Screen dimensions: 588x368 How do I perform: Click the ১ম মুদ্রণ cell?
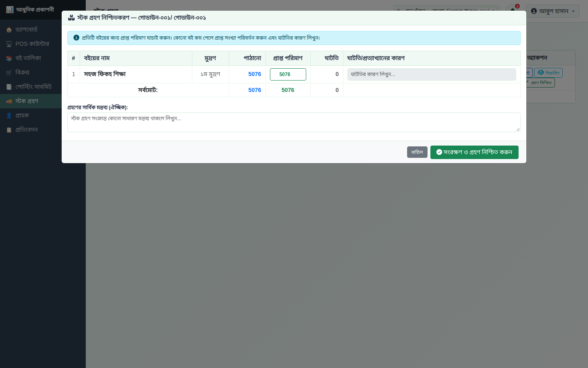click(x=210, y=74)
